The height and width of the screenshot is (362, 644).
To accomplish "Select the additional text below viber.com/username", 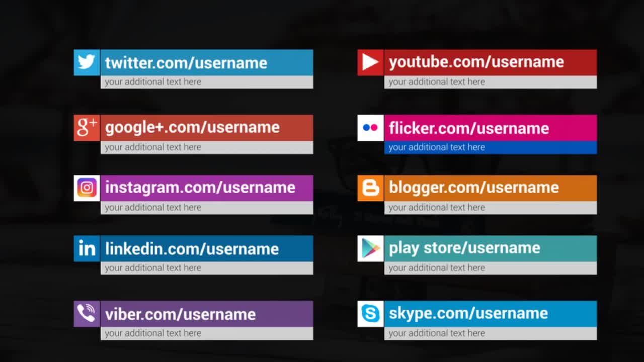I will [153, 333].
